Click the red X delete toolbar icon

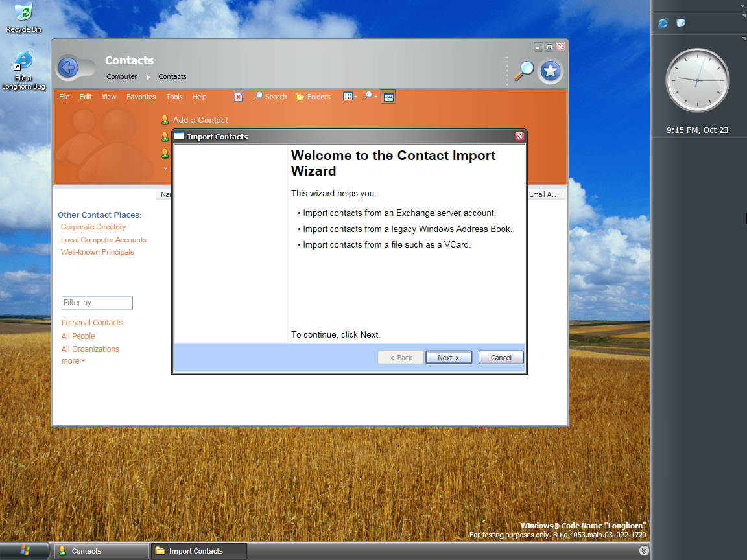tap(238, 97)
